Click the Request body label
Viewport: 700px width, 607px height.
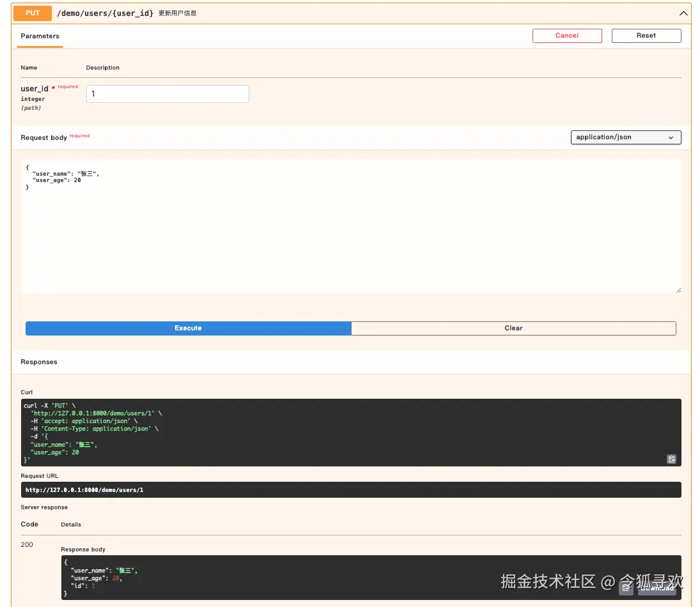click(43, 137)
